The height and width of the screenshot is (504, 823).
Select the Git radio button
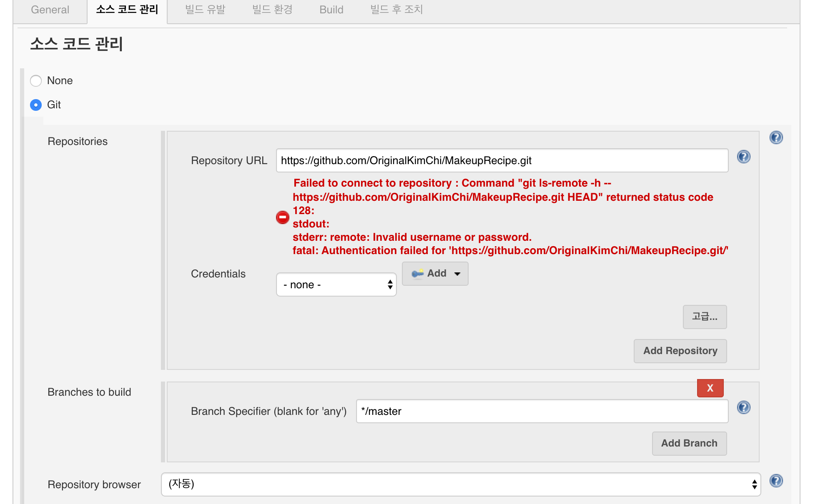pyautogui.click(x=36, y=105)
